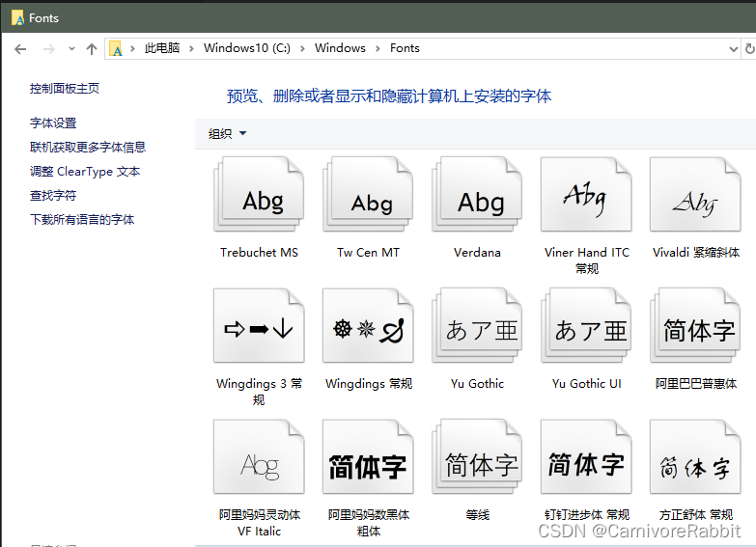Select the Yu Gothic font icon
The width and height of the screenshot is (756, 547).
click(x=477, y=325)
